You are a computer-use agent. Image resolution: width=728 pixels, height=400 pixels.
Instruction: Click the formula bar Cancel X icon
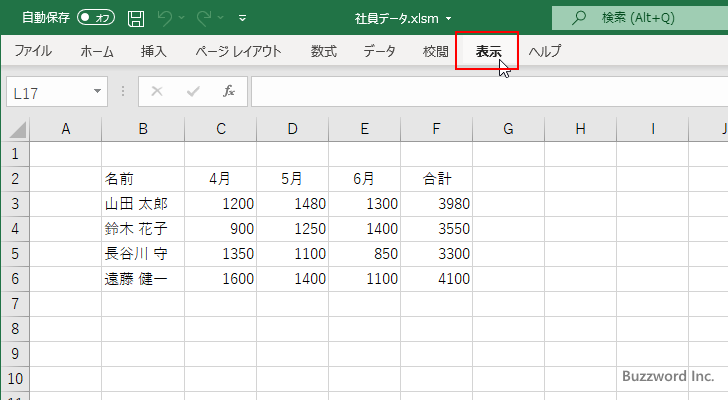pyautogui.click(x=157, y=91)
